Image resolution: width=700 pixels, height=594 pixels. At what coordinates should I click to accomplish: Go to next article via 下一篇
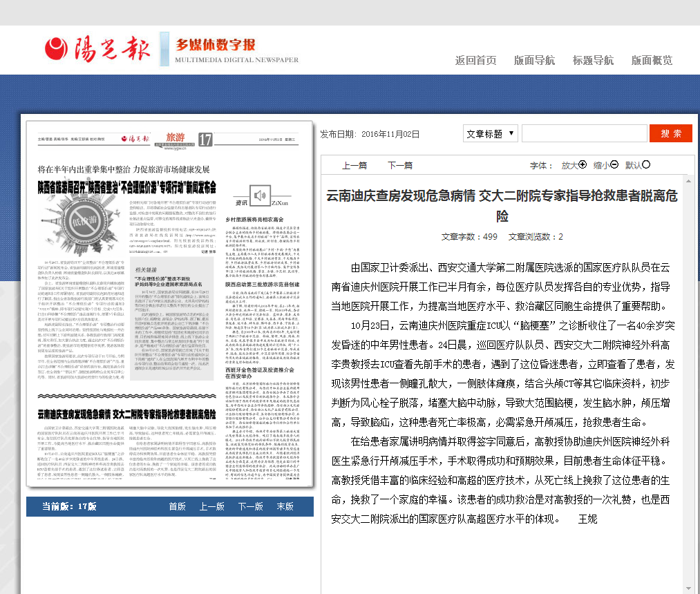tap(399, 166)
